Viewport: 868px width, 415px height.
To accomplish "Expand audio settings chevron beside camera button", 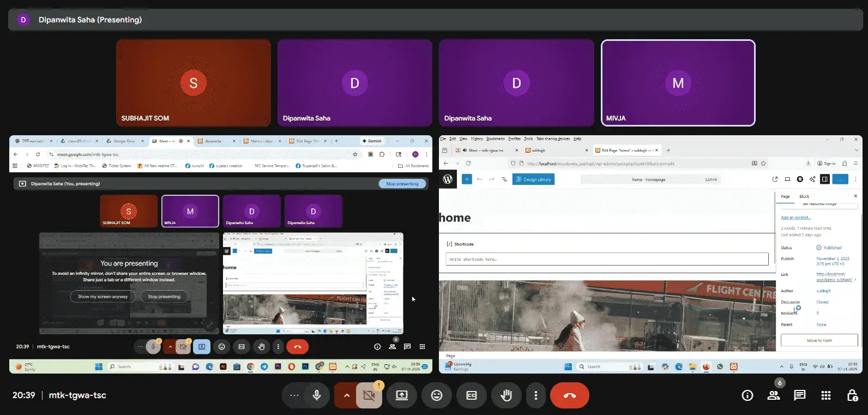I will (346, 395).
